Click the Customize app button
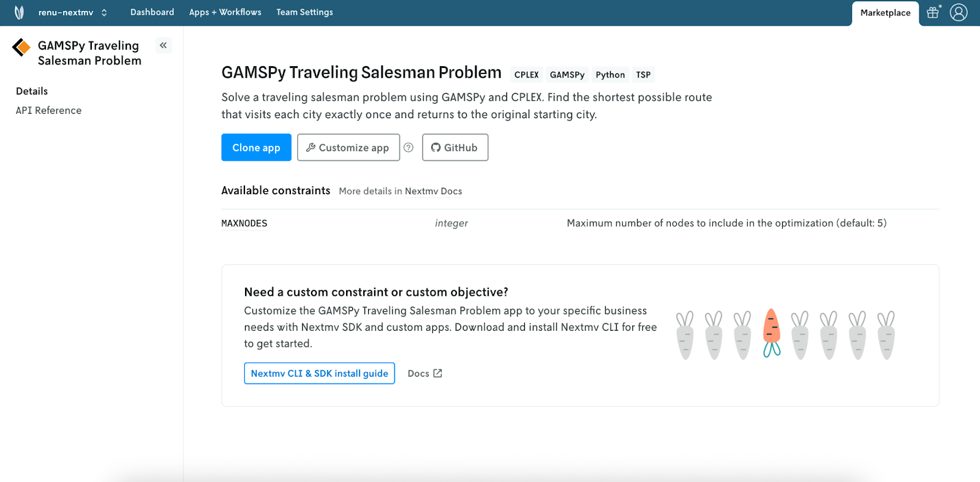The width and height of the screenshot is (980, 482). (x=349, y=148)
